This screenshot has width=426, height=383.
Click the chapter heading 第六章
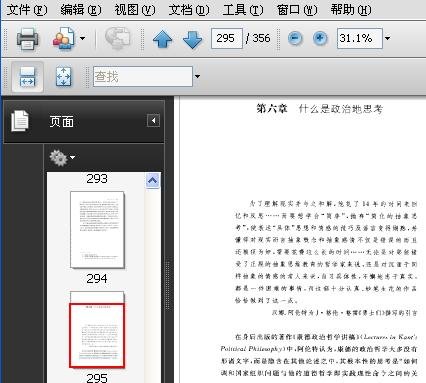pos(272,108)
